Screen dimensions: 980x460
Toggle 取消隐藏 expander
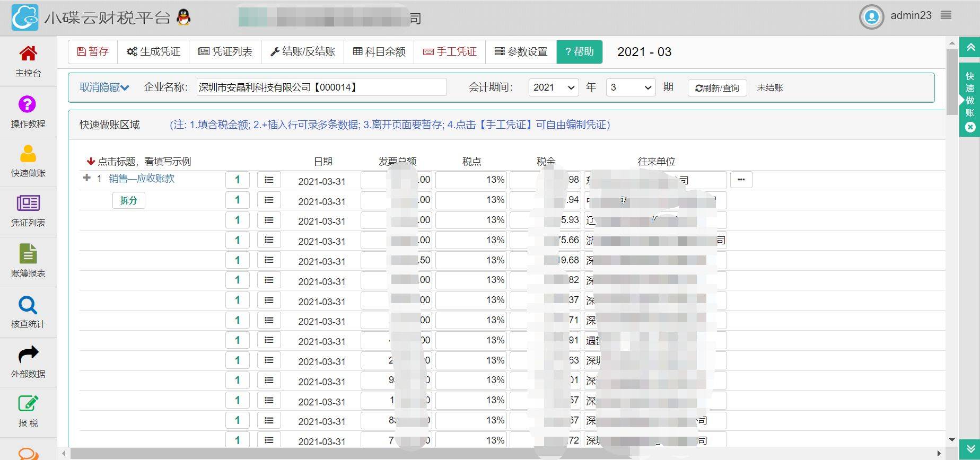(104, 87)
